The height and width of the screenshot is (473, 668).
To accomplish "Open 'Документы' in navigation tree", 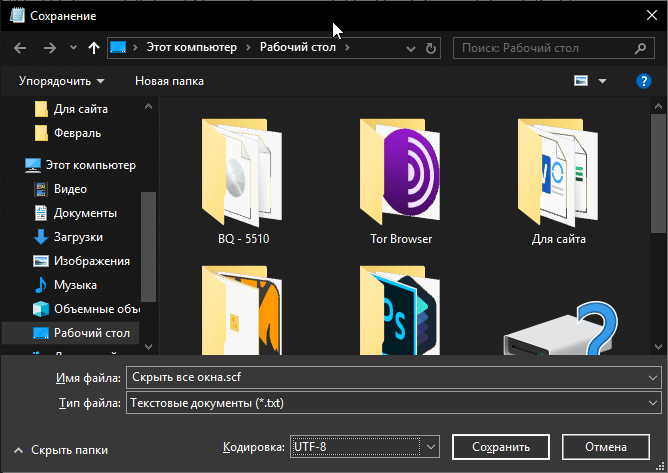I will tap(85, 213).
